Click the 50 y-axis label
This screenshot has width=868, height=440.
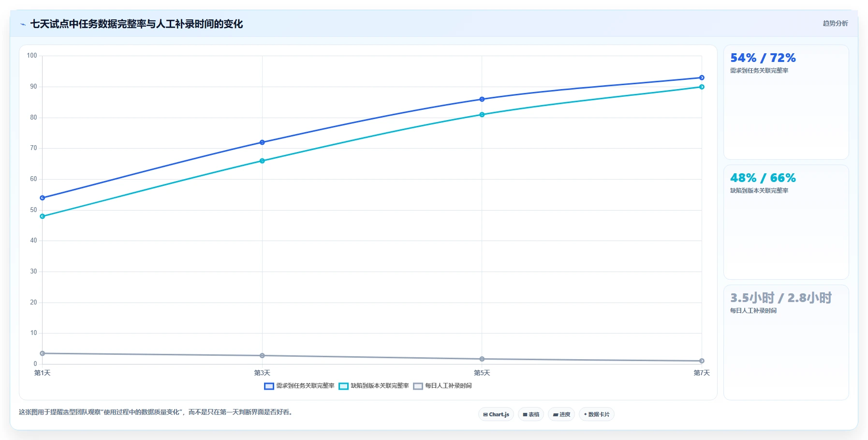tap(33, 210)
